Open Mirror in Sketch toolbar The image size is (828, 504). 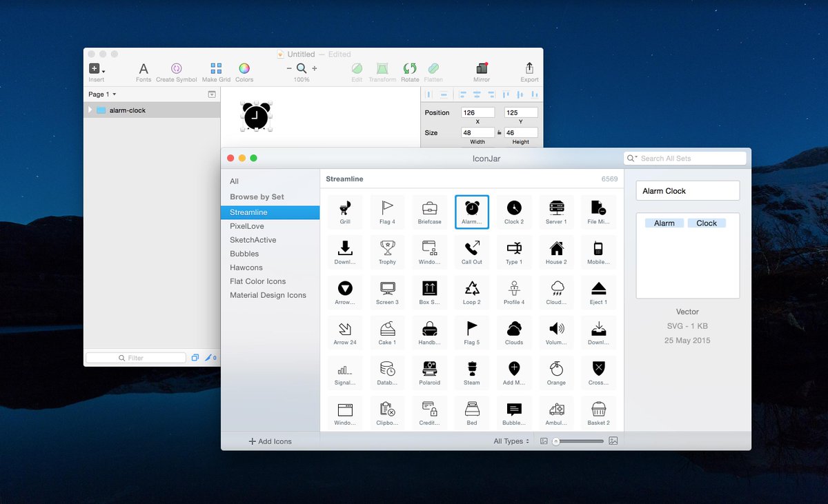point(482,72)
